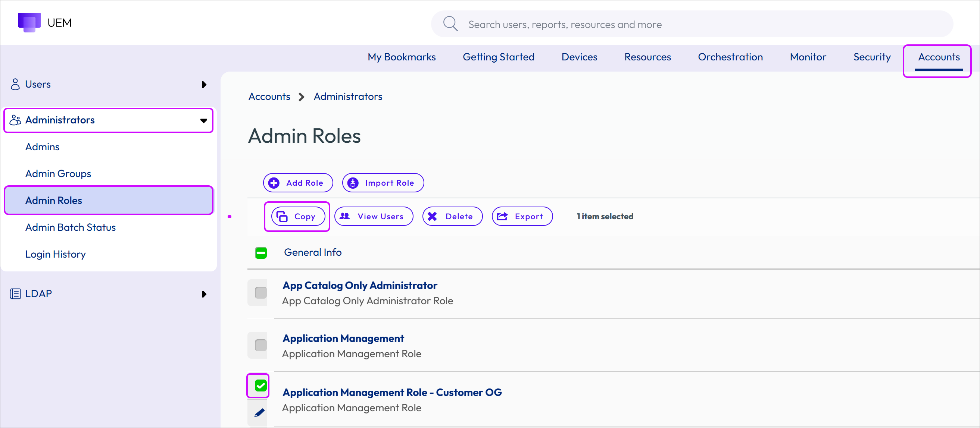Click the import icon on Import Role

coord(353,183)
